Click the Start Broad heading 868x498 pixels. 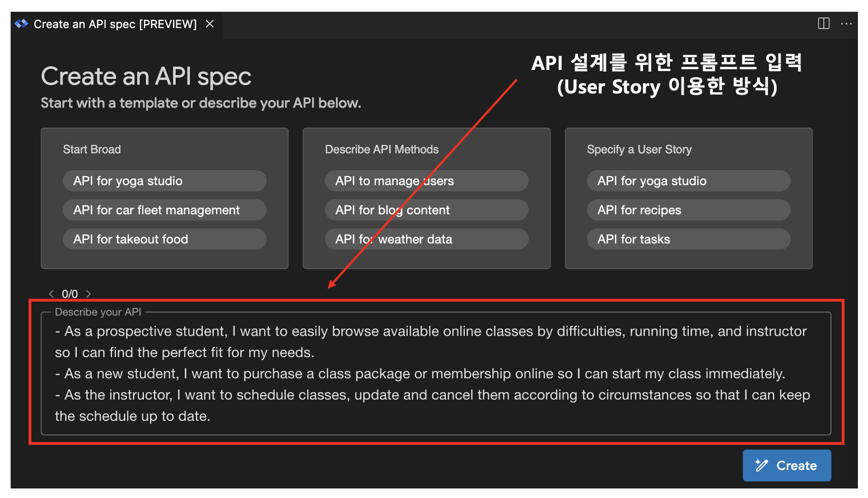click(x=92, y=149)
